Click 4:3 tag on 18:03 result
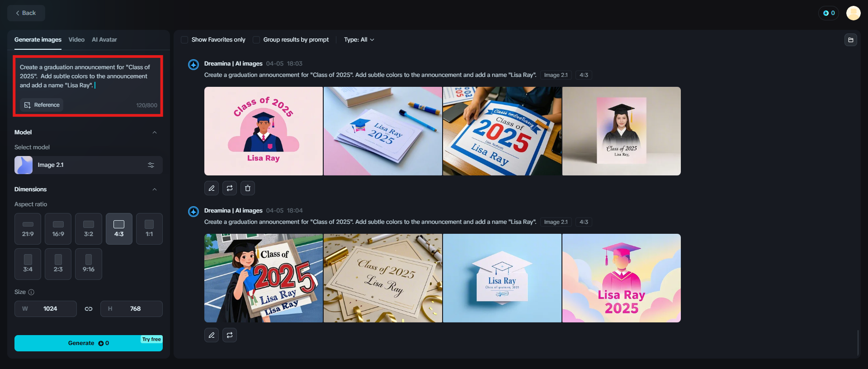This screenshot has width=868, height=369. coord(584,75)
